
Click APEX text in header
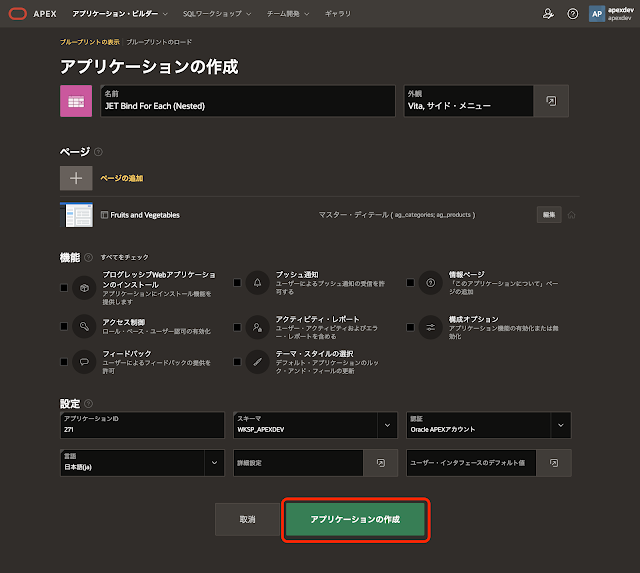[45, 14]
